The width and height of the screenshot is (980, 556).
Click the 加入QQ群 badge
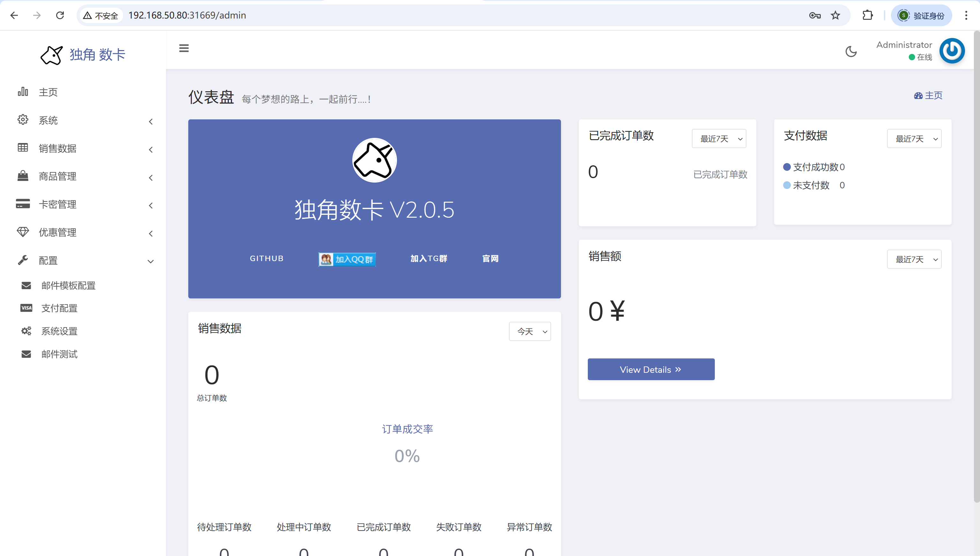click(347, 259)
